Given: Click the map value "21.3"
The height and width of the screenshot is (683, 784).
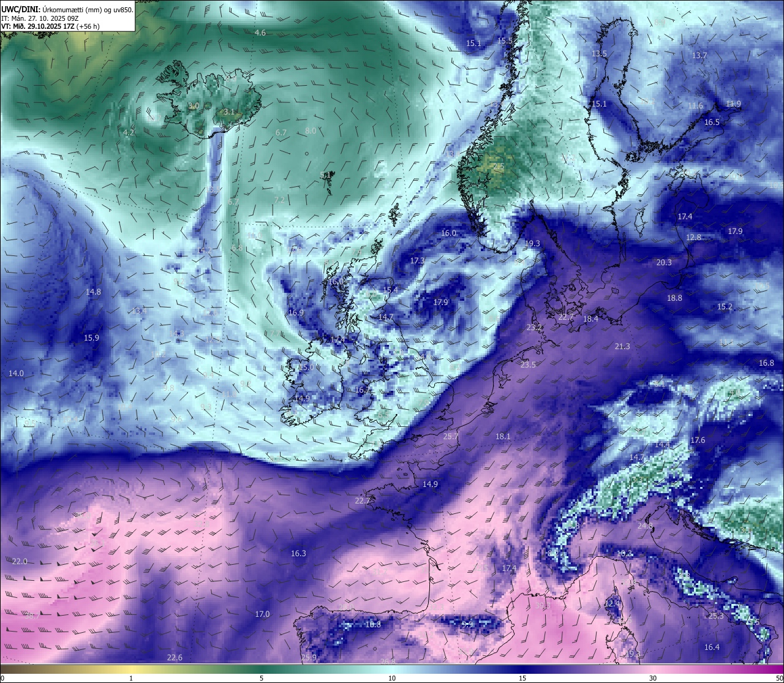Looking at the screenshot, I should point(622,347).
